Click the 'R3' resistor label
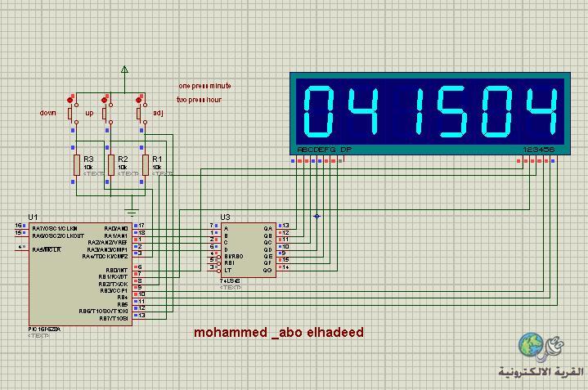Image resolution: width=588 pixels, height=390 pixels. 88,159
